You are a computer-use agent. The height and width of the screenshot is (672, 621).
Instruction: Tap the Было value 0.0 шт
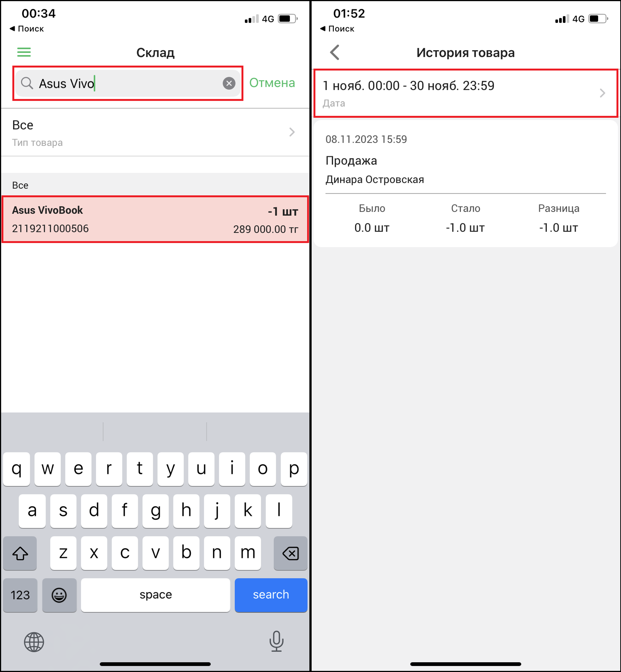click(372, 228)
